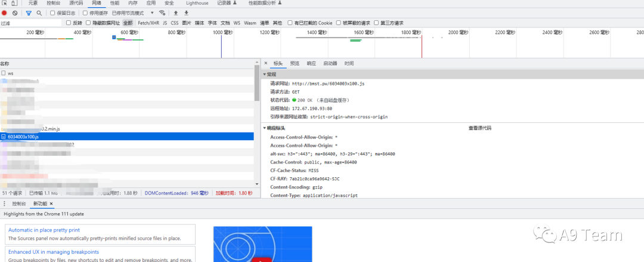
Task: Close the 新功能 drawer tab
Action: [51, 204]
